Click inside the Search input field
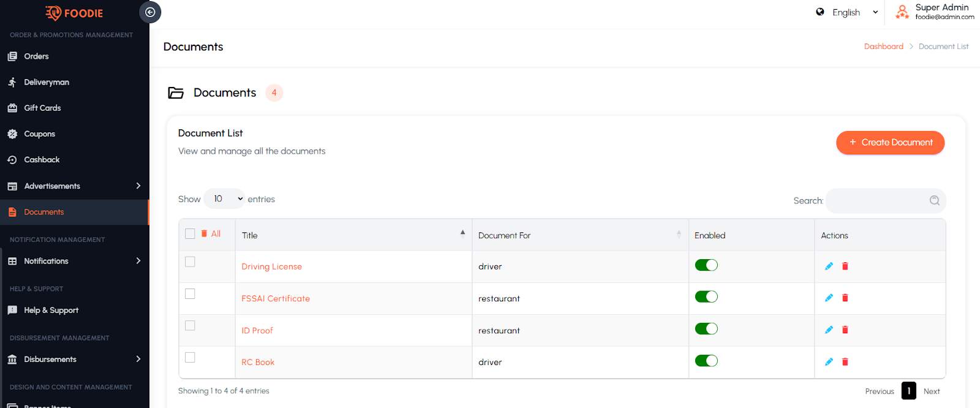Viewport: 980px width, 408px height. click(x=876, y=200)
